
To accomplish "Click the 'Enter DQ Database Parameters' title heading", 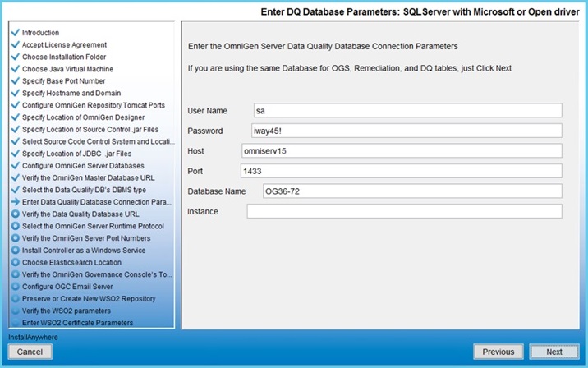I will 420,12.
